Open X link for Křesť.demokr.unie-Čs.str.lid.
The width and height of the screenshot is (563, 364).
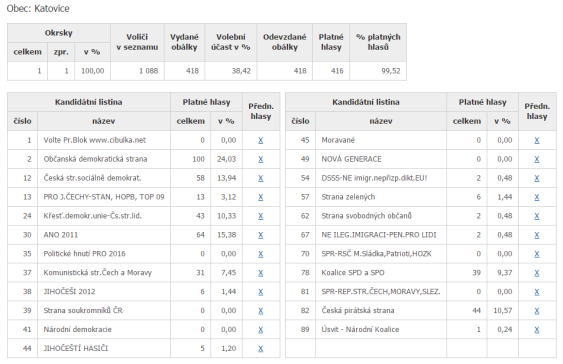click(261, 216)
